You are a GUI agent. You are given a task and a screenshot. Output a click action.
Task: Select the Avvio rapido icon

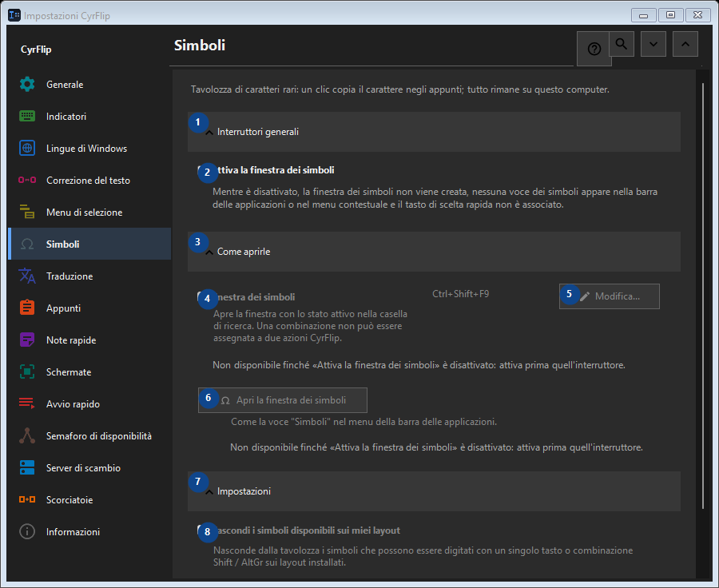click(27, 404)
